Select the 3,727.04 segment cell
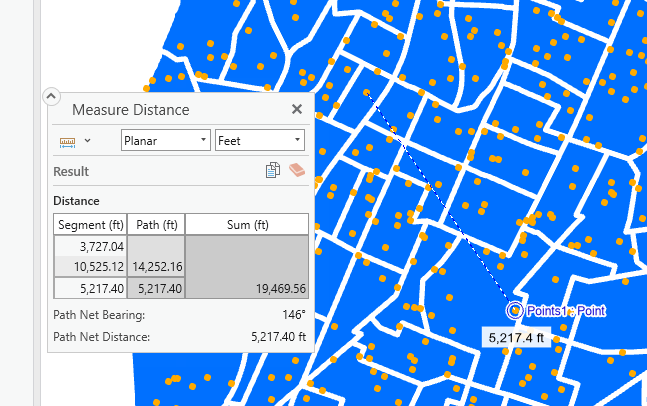 tap(90, 246)
